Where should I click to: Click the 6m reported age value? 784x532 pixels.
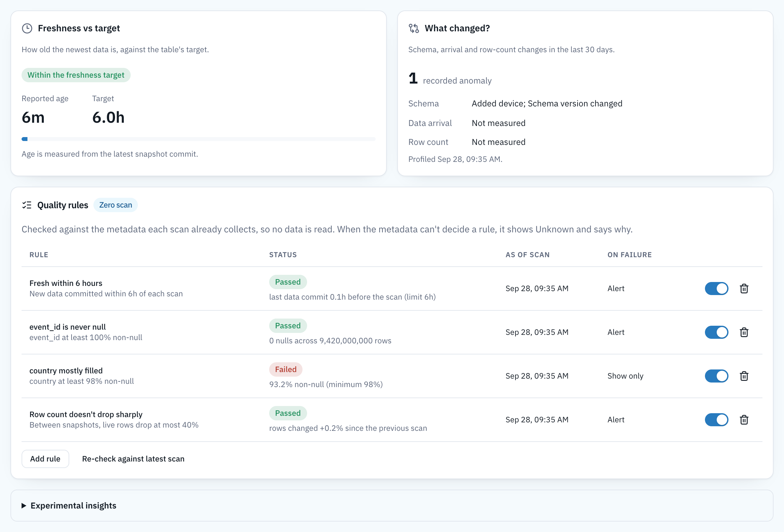coord(33,117)
